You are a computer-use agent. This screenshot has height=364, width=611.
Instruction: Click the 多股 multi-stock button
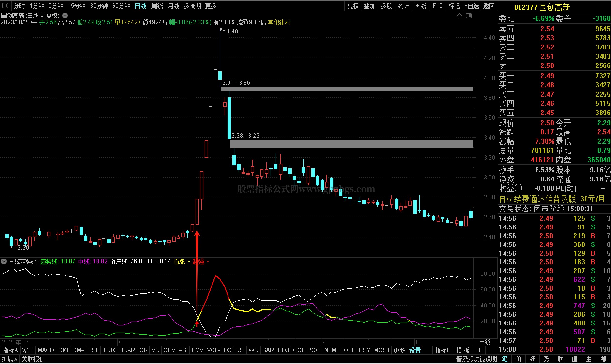[x=386, y=6]
